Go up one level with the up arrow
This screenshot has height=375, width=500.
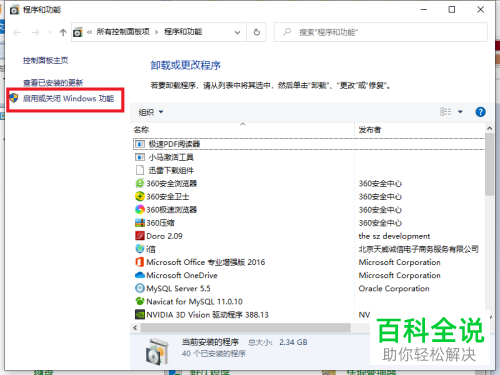tap(63, 32)
